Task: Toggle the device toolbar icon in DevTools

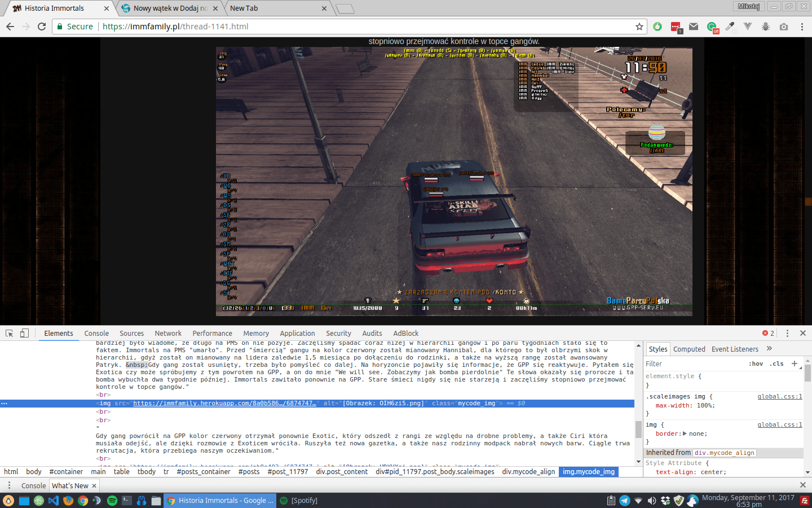Action: pyautogui.click(x=24, y=333)
